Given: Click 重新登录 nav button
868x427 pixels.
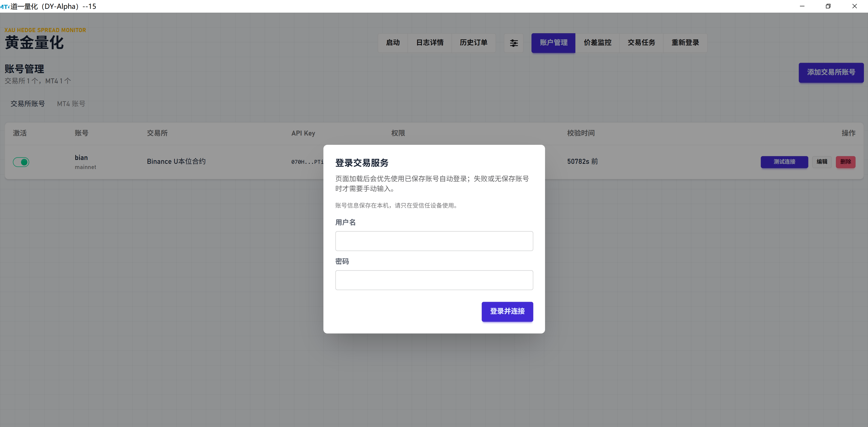Looking at the screenshot, I should pyautogui.click(x=685, y=43).
